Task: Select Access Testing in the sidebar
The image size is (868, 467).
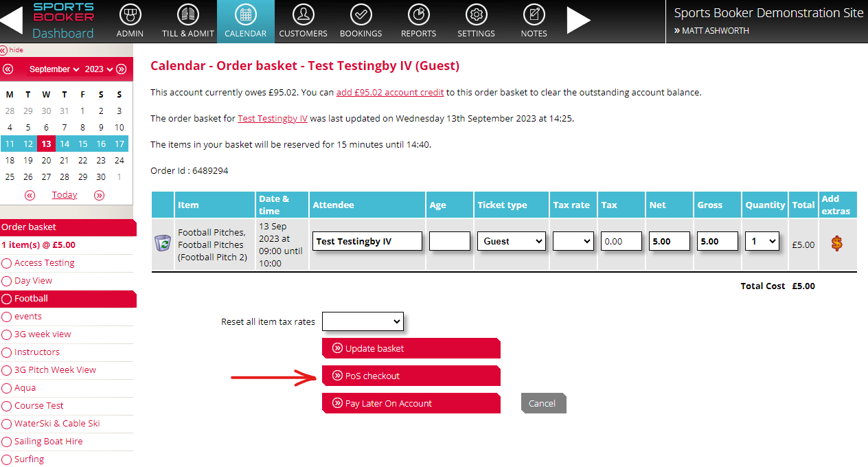Action: pyautogui.click(x=44, y=263)
